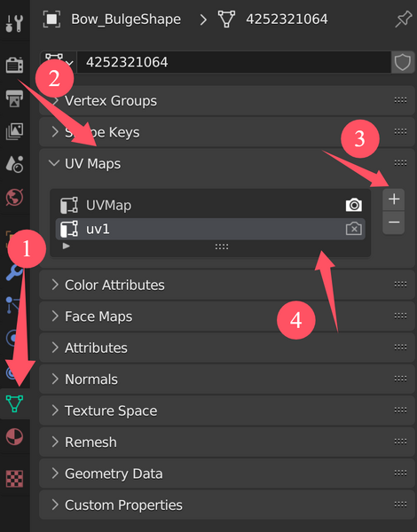Open the World properties tab
Viewport: 417px width, 532px height.
point(14,197)
